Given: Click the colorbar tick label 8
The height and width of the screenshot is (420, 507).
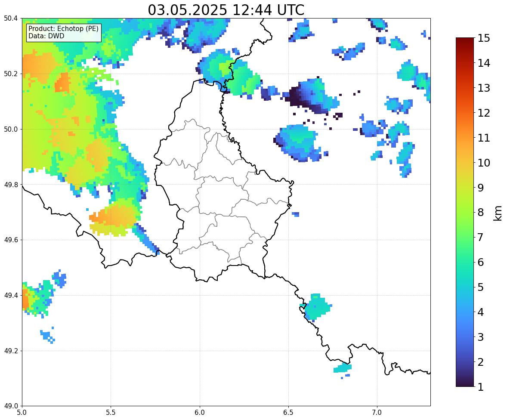Looking at the screenshot, I should [480, 213].
